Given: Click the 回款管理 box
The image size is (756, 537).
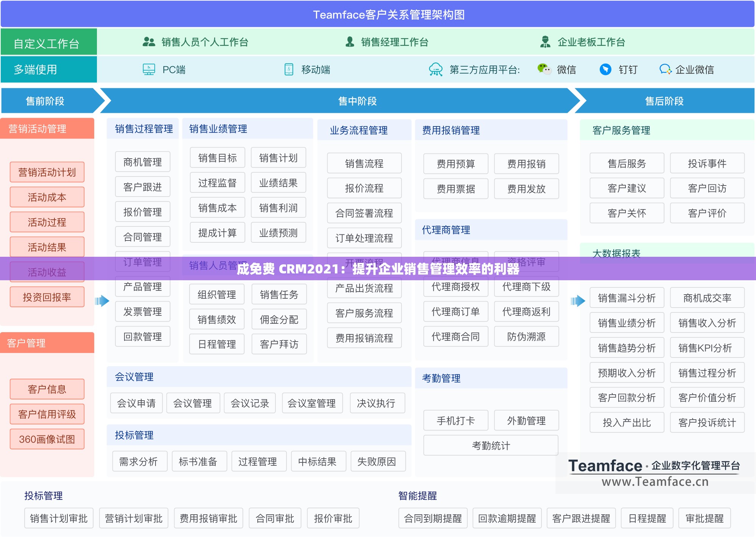Looking at the screenshot, I should click(143, 336).
